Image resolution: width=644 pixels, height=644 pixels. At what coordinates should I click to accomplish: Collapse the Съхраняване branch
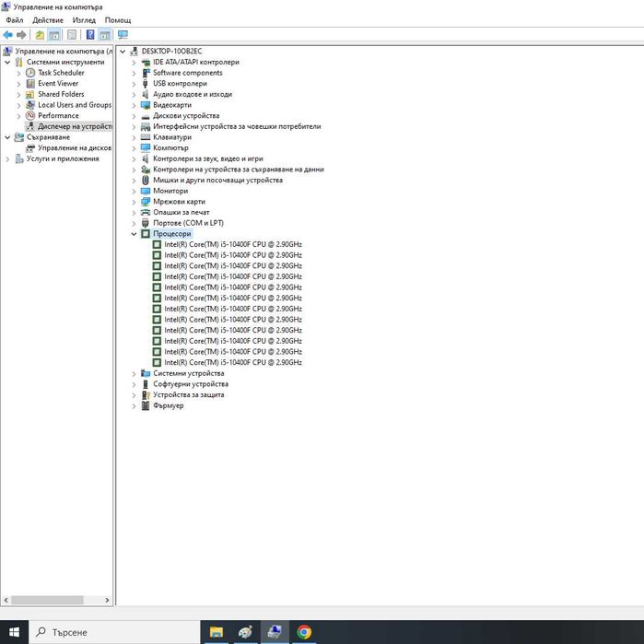tap(7, 137)
